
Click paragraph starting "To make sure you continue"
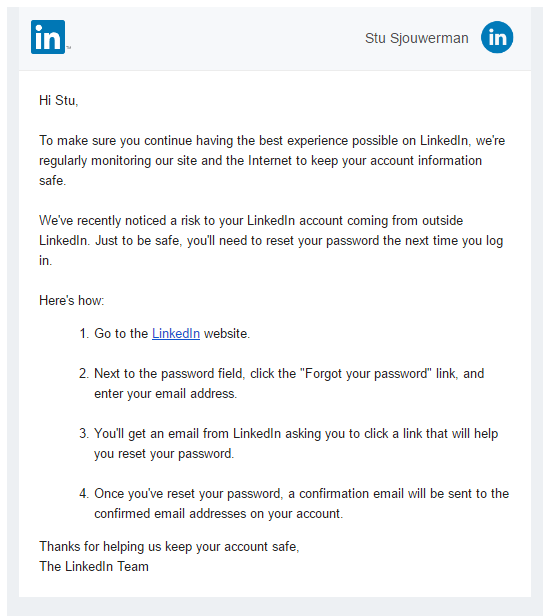(272, 161)
